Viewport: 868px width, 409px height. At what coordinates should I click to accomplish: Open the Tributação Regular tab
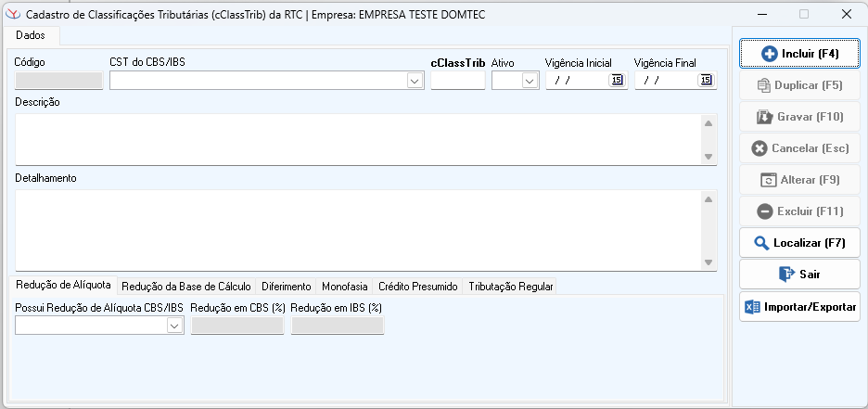coord(510,287)
